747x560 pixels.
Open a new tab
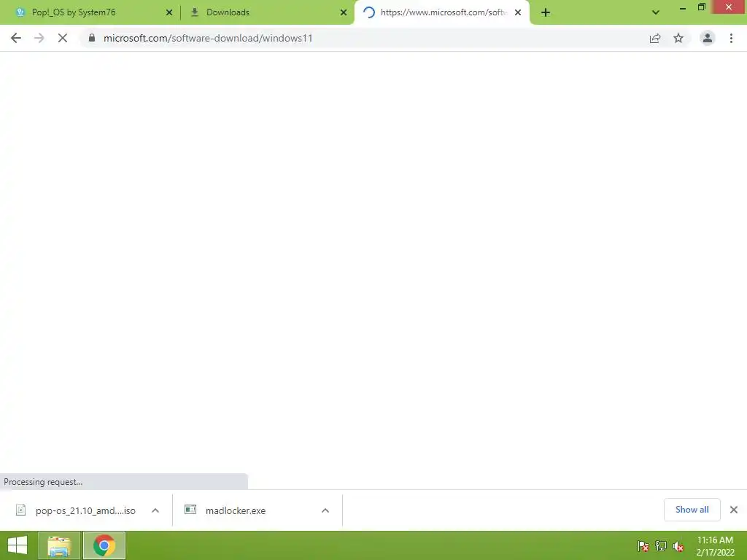546,12
